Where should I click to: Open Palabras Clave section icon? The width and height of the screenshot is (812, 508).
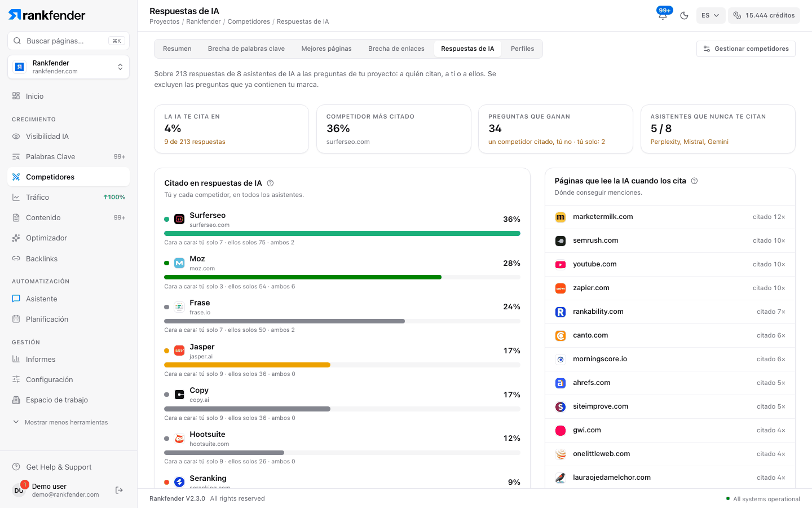pyautogui.click(x=16, y=156)
